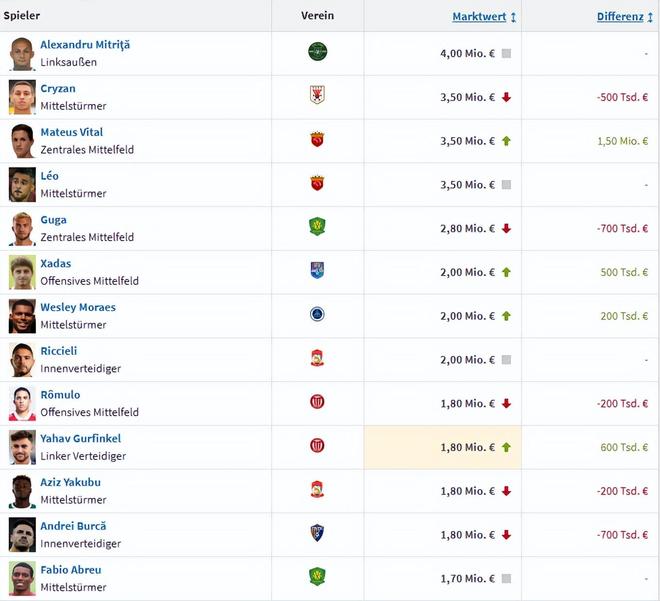Viewport: 660px width, 601px height.
Task: Click the Spieler column header
Action: pos(21,16)
